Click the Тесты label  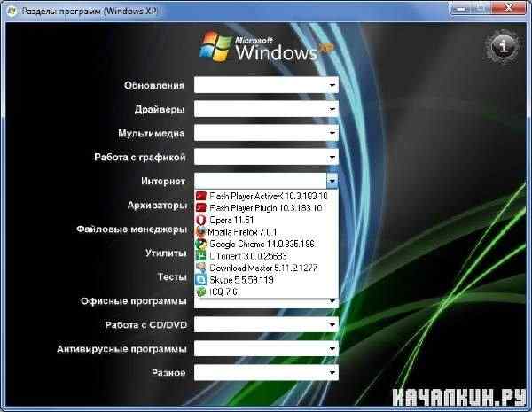172,277
